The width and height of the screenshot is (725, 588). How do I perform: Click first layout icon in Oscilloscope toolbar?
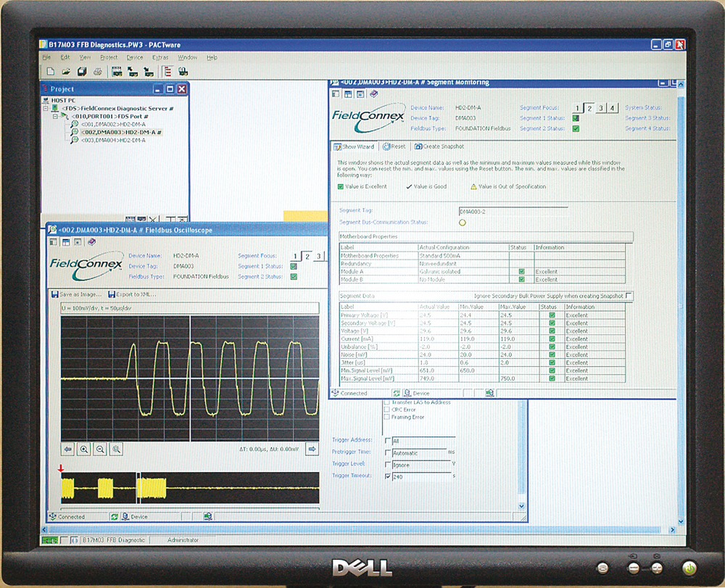tap(53, 241)
